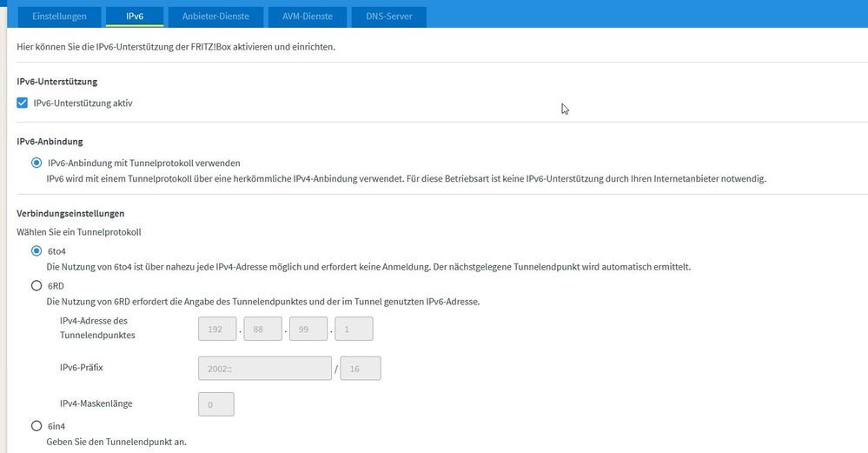Select IPv6-Anbindung mit Tunnelprotokoll radio button
This screenshot has height=453, width=868.
(x=36, y=163)
